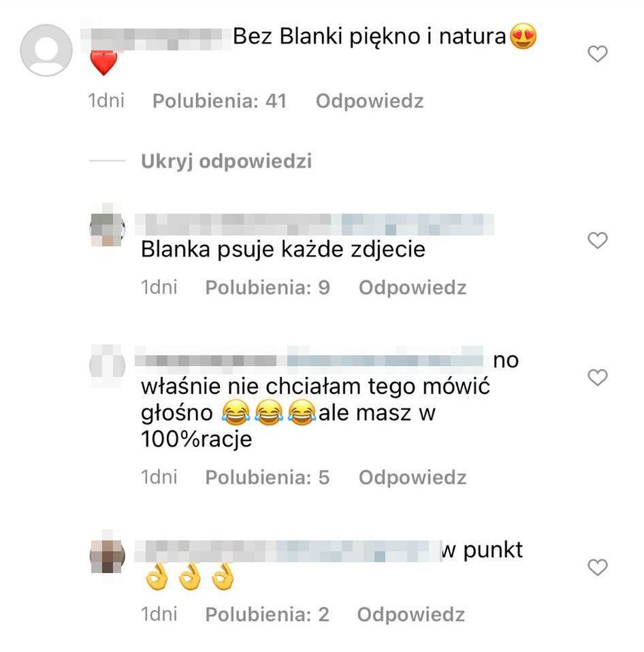Like the '100%racje' reply with heart
644x652 pixels.
pyautogui.click(x=598, y=377)
